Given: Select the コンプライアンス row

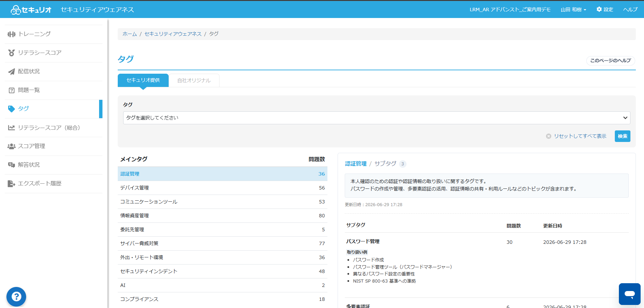Looking at the screenshot, I should pos(223,299).
